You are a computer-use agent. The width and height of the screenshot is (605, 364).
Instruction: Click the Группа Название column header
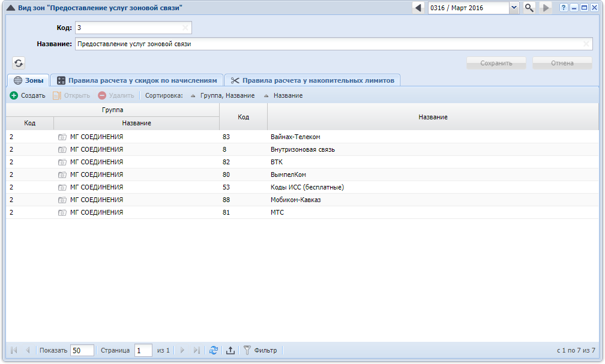tap(137, 123)
